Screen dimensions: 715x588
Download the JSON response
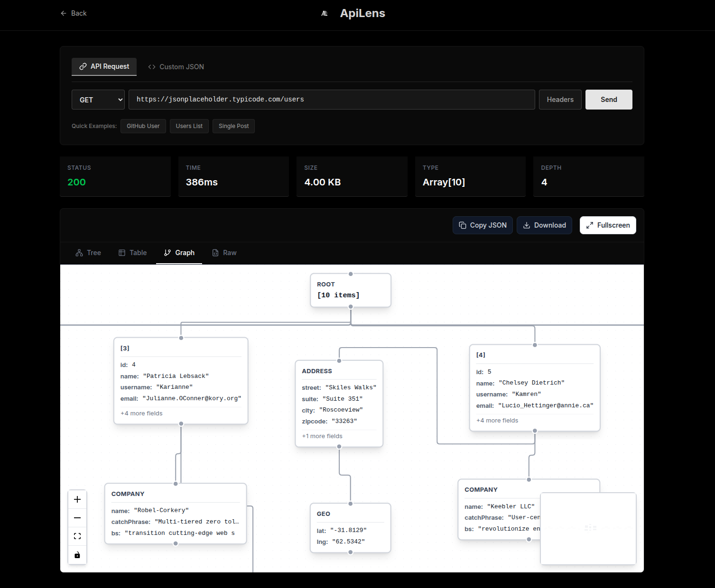click(544, 225)
